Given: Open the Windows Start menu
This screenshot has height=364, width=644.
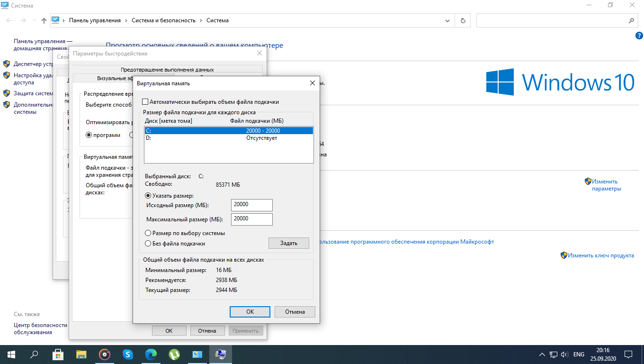Looking at the screenshot, I should click(x=11, y=354).
